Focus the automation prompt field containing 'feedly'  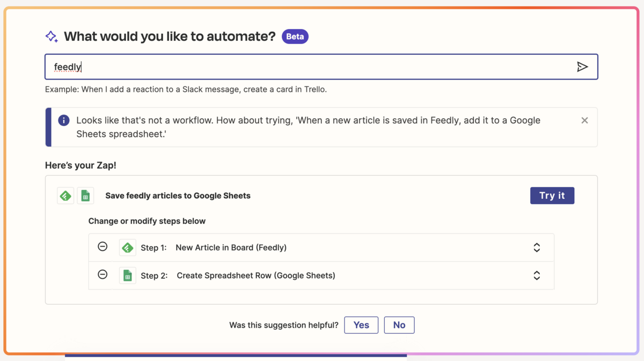pyautogui.click(x=321, y=67)
